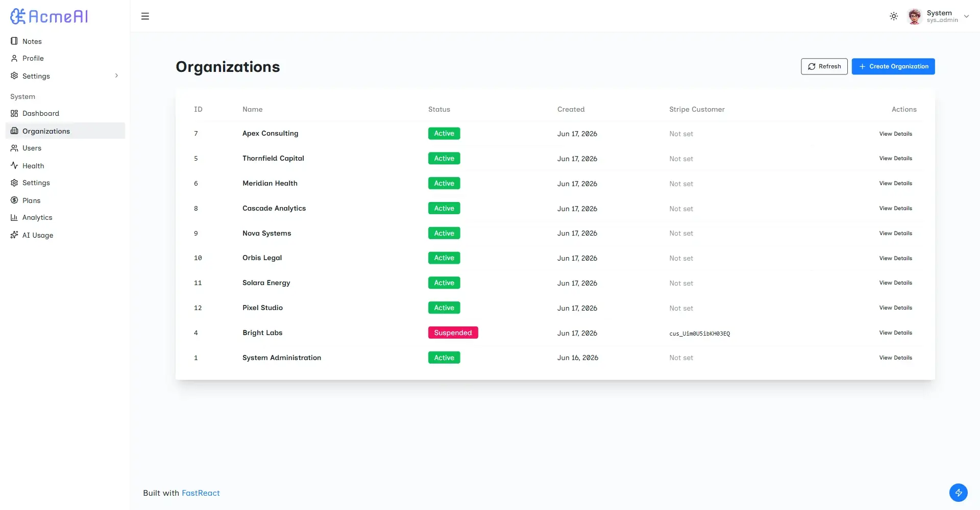The height and width of the screenshot is (510, 980).
Task: Click the Suspended badge for Bright Labs
Action: (x=453, y=333)
